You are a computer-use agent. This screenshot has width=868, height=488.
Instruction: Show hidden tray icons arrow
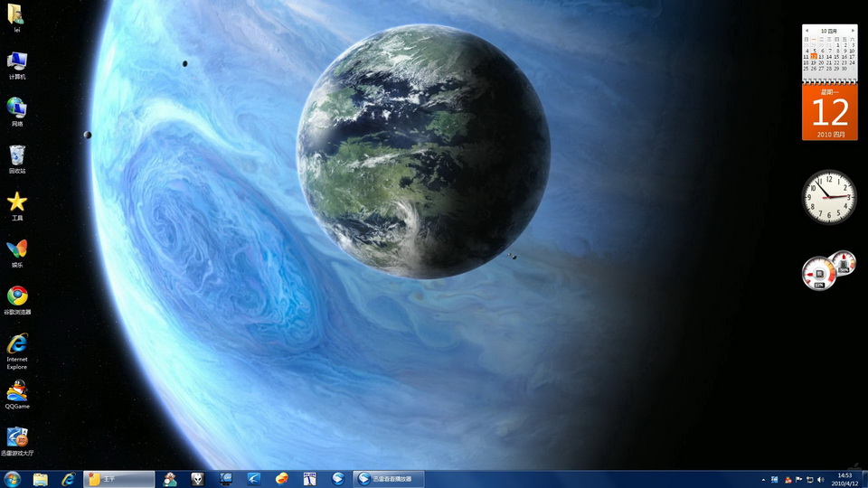pyautogui.click(x=763, y=480)
